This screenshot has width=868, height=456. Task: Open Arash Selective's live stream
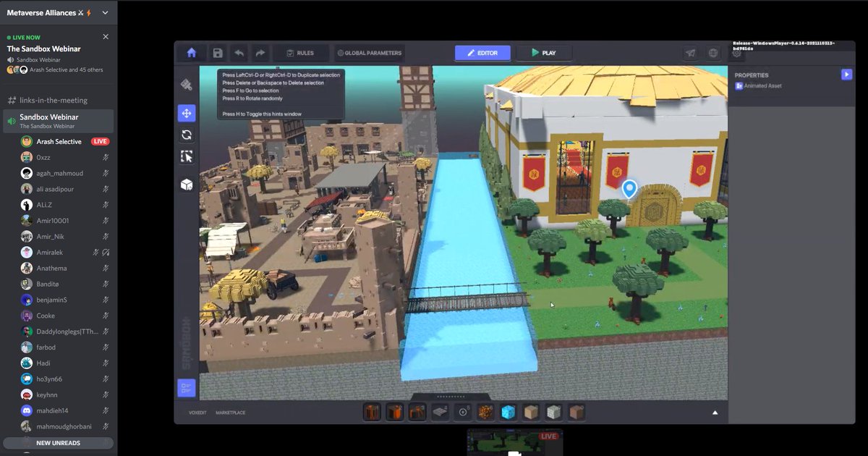coord(59,141)
